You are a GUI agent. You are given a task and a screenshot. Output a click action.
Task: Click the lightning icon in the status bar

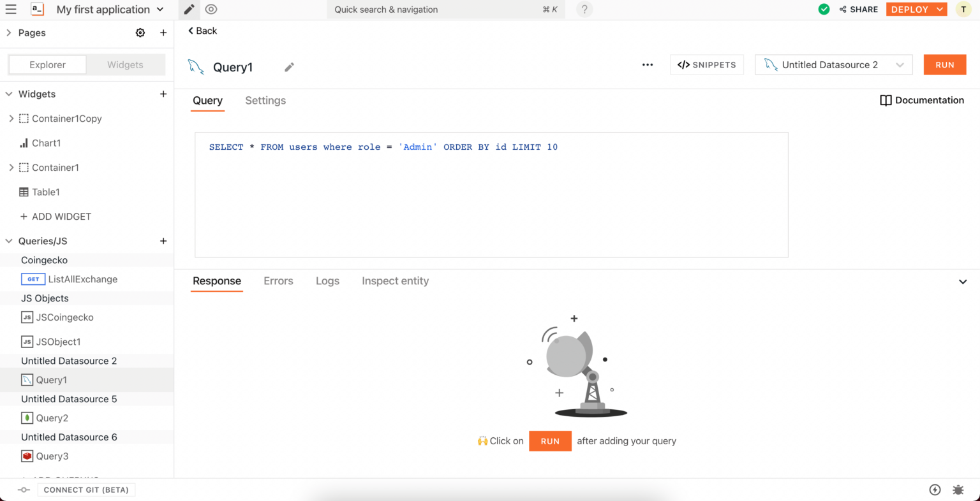(x=935, y=490)
